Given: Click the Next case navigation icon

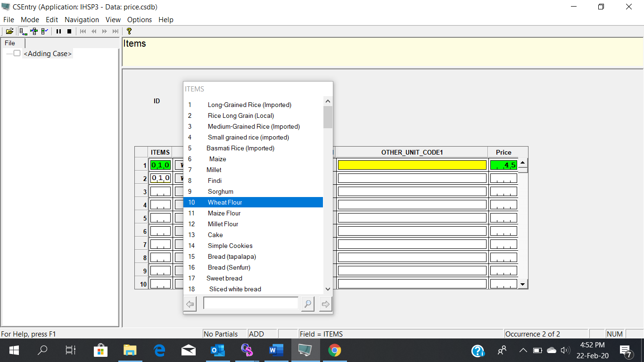Looking at the screenshot, I should [105, 31].
